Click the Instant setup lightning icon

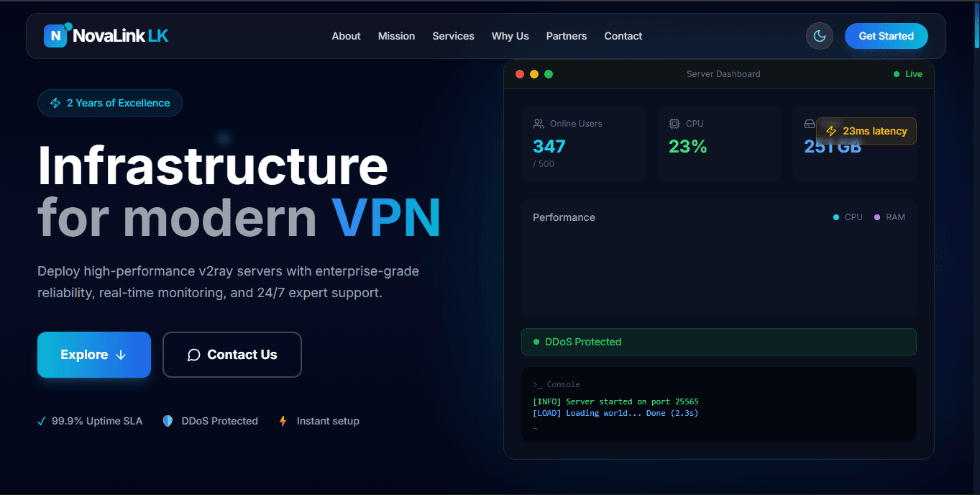283,421
